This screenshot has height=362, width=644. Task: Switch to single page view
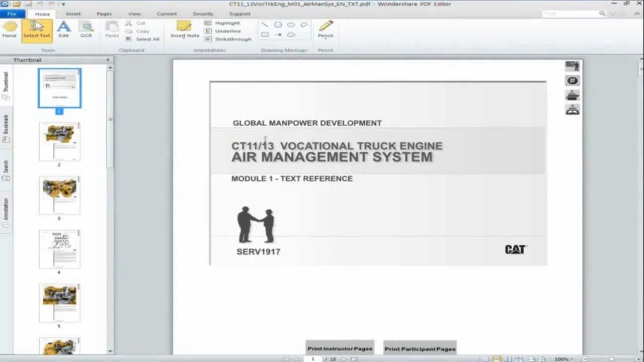click(486, 359)
